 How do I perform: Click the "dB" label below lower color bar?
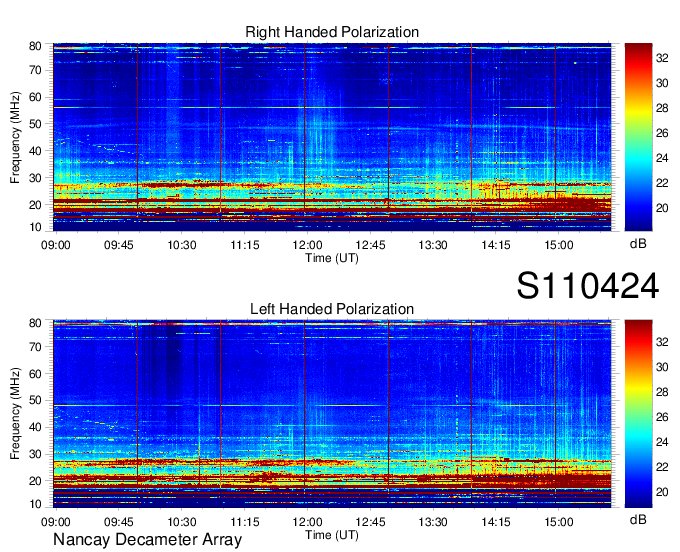coord(638,520)
